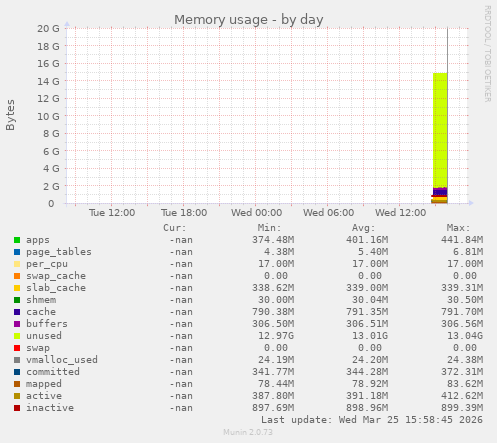Image resolution: width=497 pixels, height=443 pixels.
Task: Click the lime unused area in the graph
Action: coord(440,130)
